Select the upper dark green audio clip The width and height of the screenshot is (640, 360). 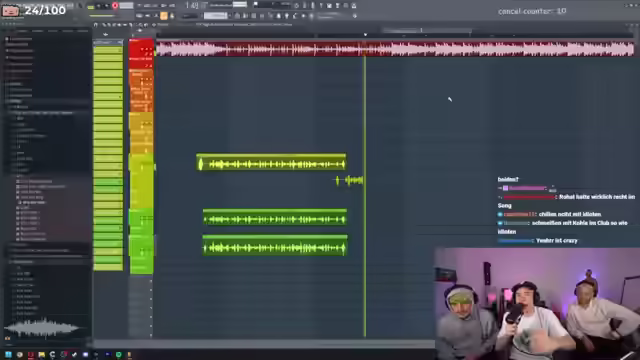275,217
